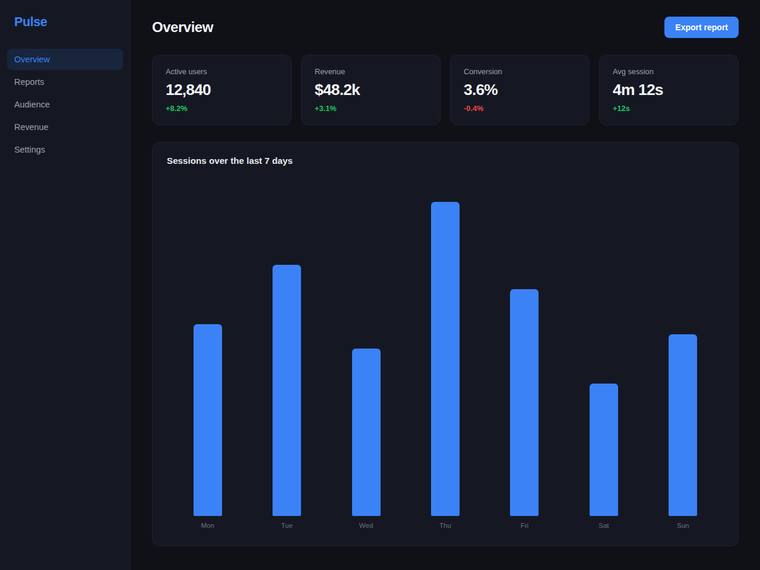
Task: Click the 12,840 active users value
Action: point(188,90)
